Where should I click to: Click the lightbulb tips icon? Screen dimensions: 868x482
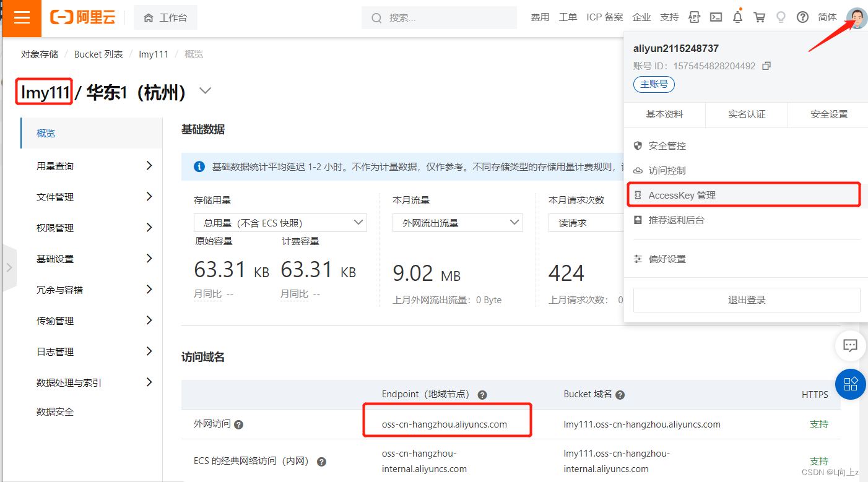(x=781, y=17)
